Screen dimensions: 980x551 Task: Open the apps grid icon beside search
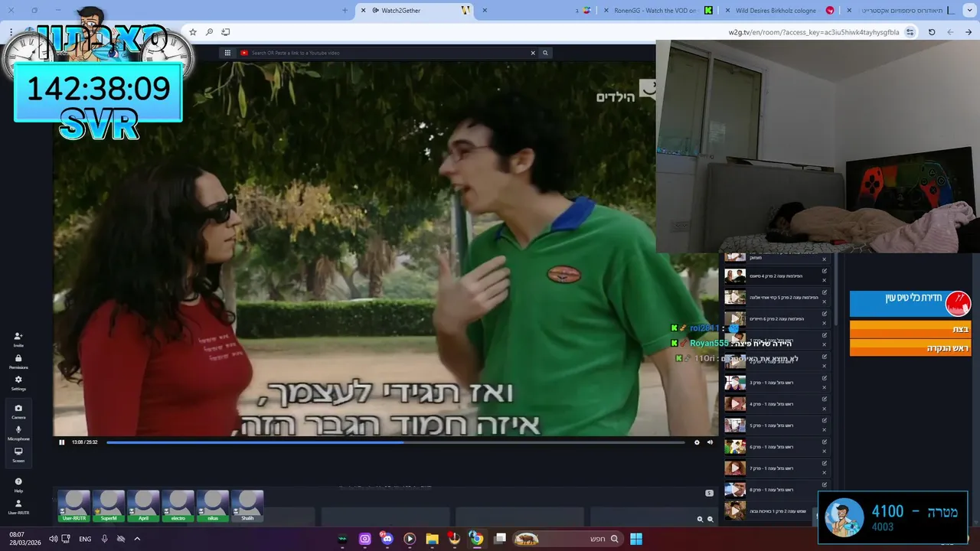tap(227, 53)
